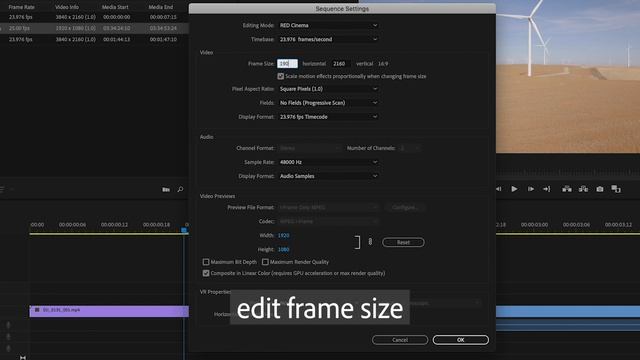Open the Timebase dropdown

328,39
